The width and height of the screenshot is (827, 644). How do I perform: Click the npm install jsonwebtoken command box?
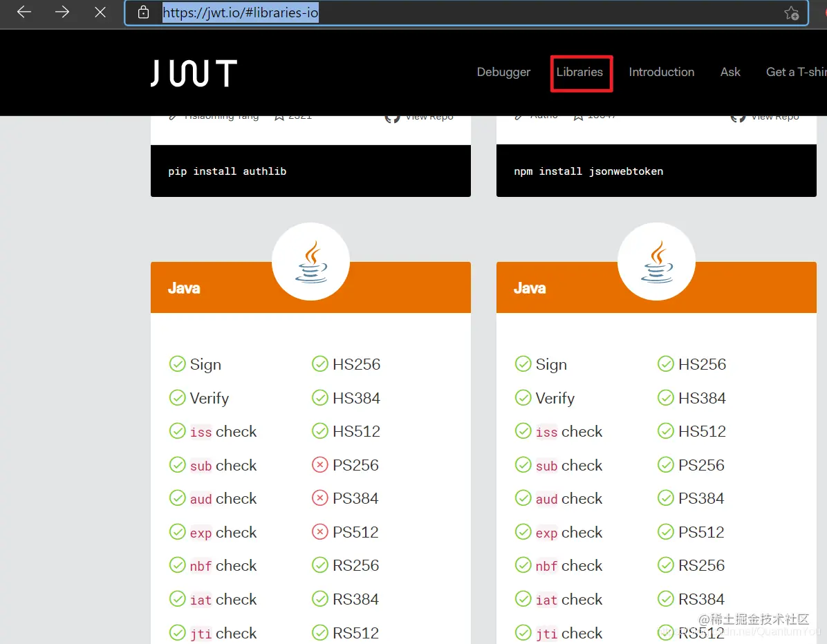pyautogui.click(x=656, y=171)
